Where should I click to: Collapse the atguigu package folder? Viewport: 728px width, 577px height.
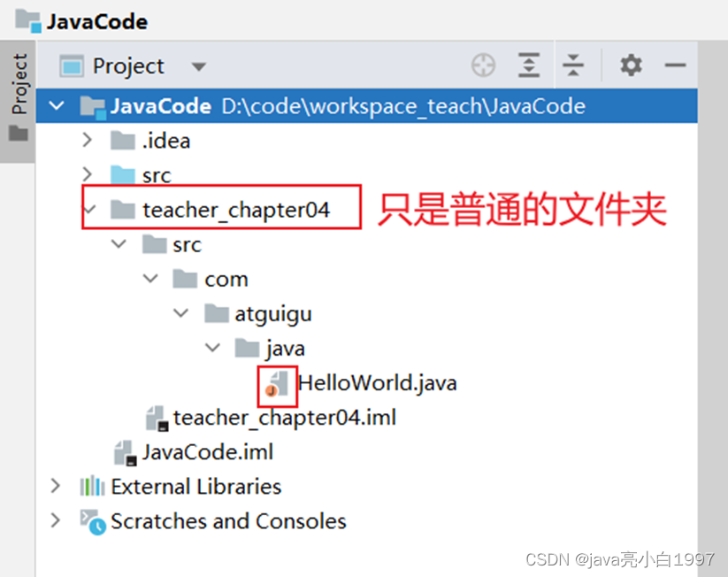[180, 312]
